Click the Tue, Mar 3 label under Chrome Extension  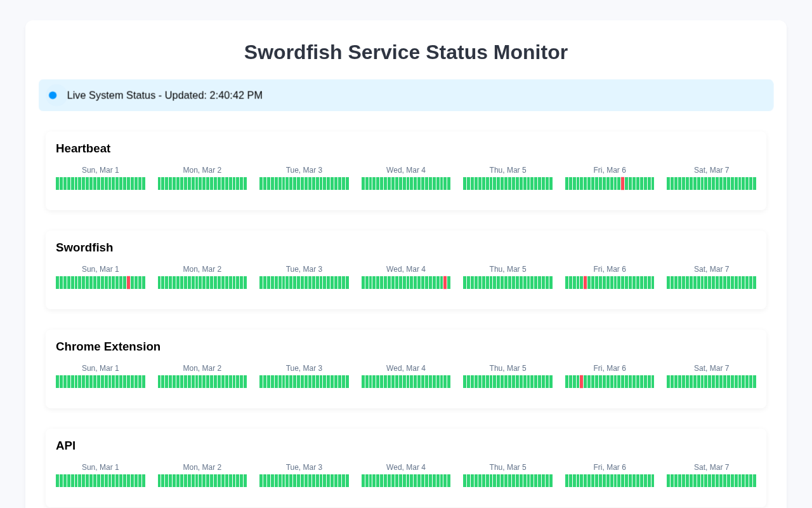pos(304,368)
